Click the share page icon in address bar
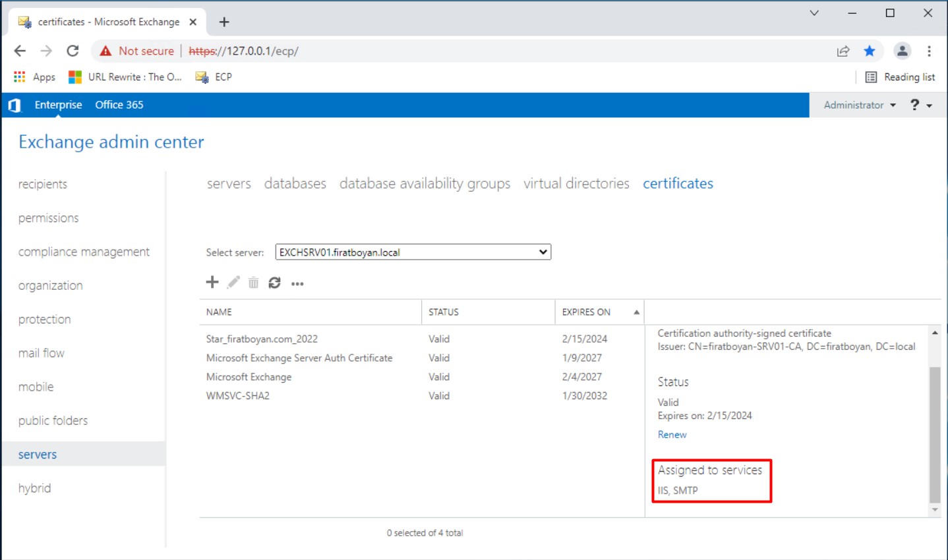948x560 pixels. (x=843, y=51)
